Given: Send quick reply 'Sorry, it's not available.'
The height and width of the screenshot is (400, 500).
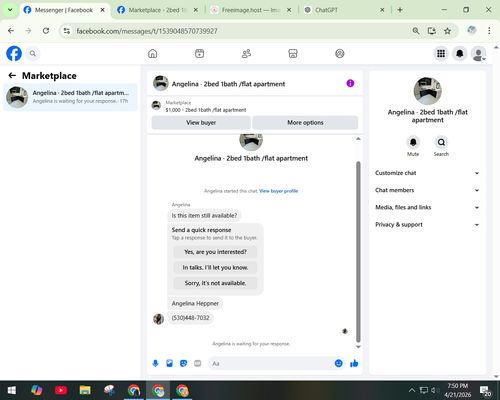Looking at the screenshot, I should coord(215,283).
